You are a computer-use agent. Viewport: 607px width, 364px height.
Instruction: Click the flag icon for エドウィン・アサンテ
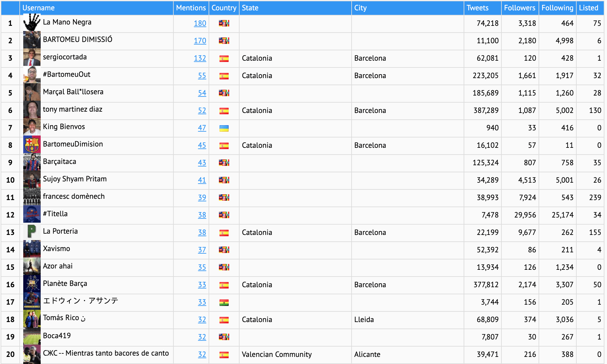(x=224, y=302)
